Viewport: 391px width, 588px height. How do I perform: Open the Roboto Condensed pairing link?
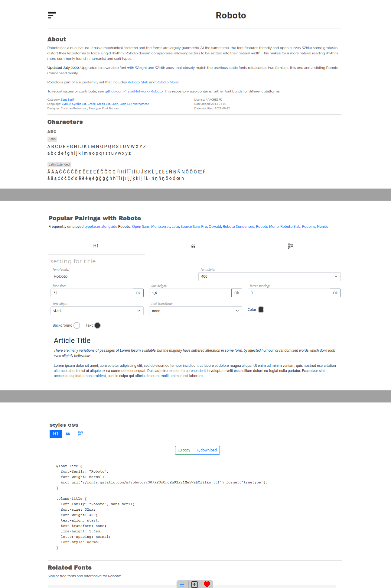pyautogui.click(x=239, y=227)
